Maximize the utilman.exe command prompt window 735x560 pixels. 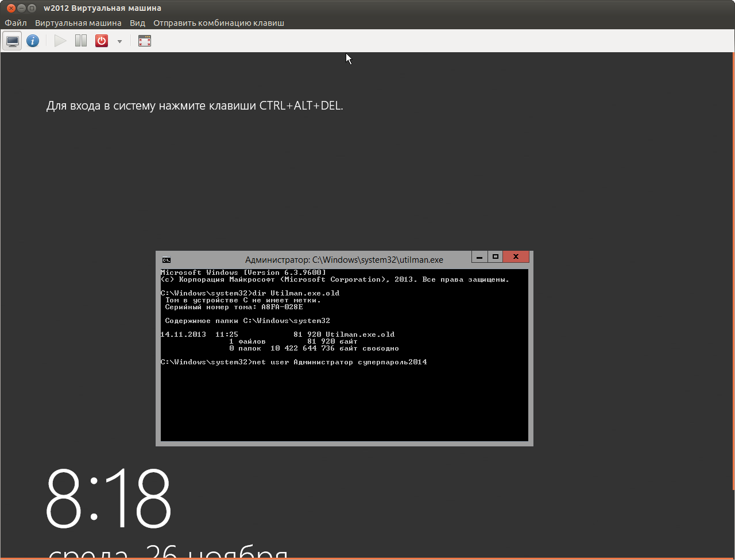click(495, 257)
